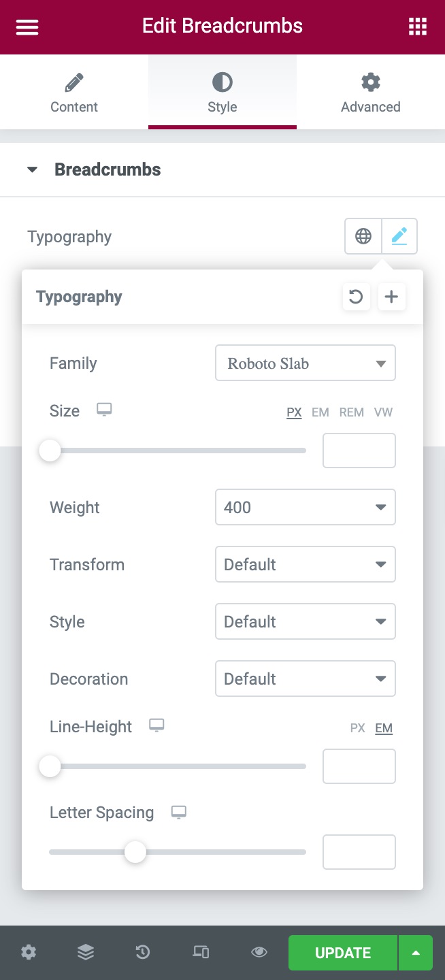The height and width of the screenshot is (980, 445).
Task: Collapse the Breadcrumbs section
Action: (x=33, y=169)
